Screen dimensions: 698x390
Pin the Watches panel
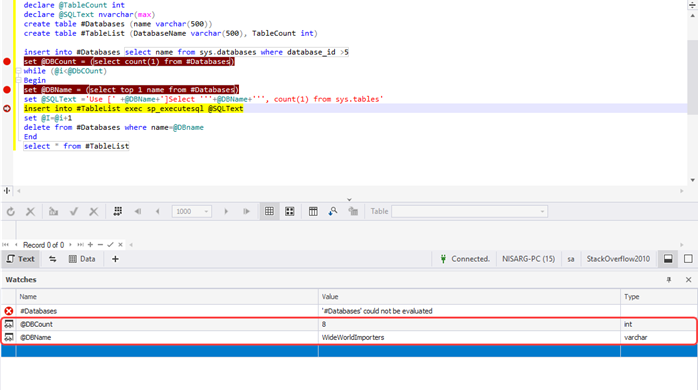[x=669, y=280]
